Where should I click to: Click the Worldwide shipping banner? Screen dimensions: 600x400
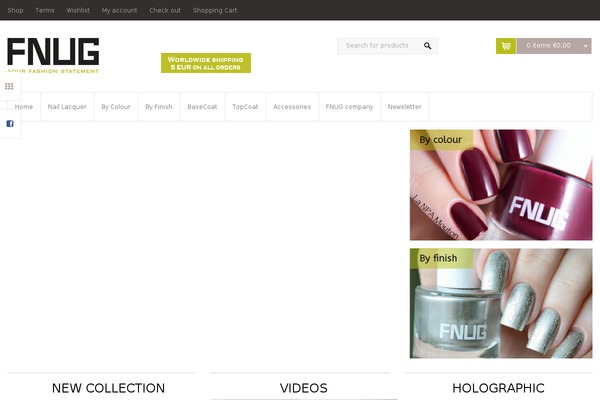click(x=206, y=63)
